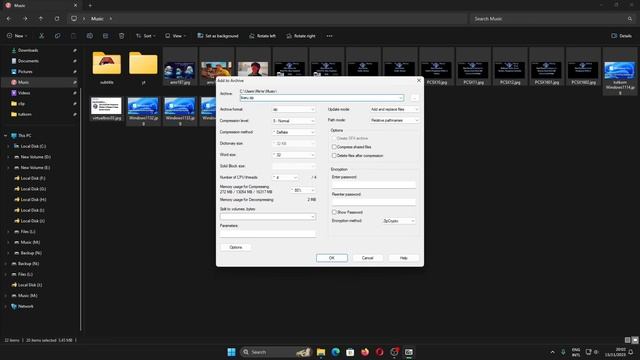Open the See more ellipsis in Explorer toolbar

[329, 36]
